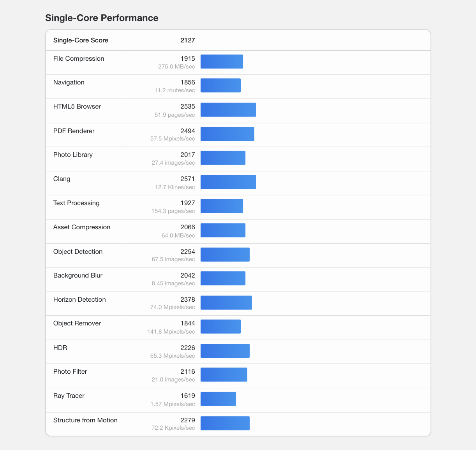This screenshot has width=476, height=450.
Task: Click the HDR benchmark bar
Action: click(225, 351)
